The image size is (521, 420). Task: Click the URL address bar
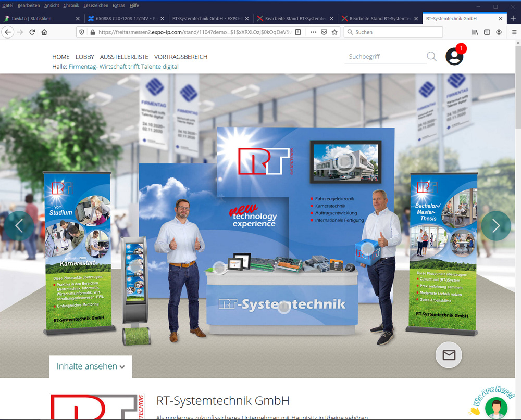[194, 32]
